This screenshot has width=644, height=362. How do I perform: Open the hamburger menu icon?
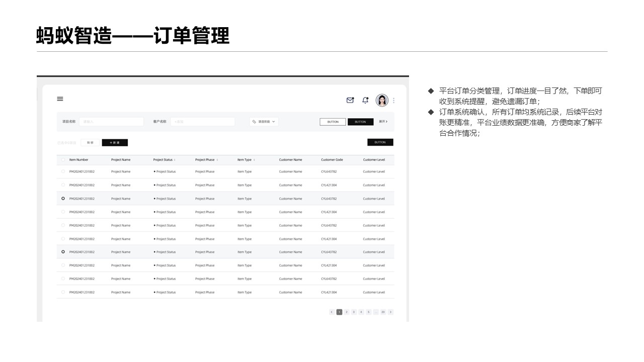click(60, 99)
